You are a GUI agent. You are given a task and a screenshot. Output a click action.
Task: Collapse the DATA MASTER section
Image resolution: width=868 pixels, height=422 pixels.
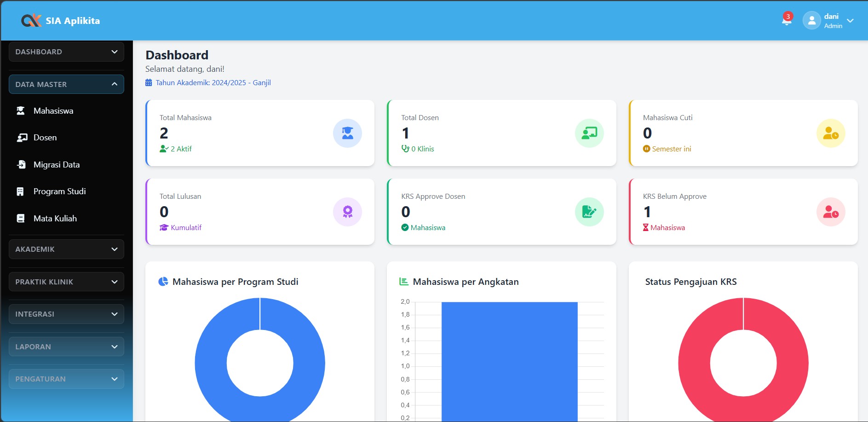coord(66,84)
